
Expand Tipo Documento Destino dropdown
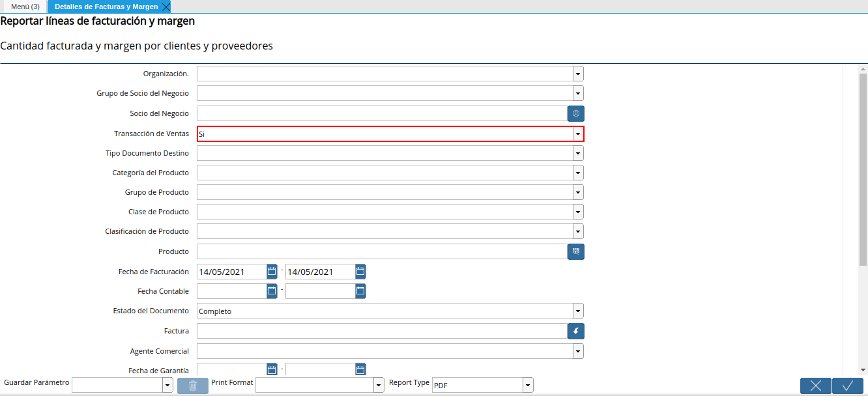tap(578, 153)
